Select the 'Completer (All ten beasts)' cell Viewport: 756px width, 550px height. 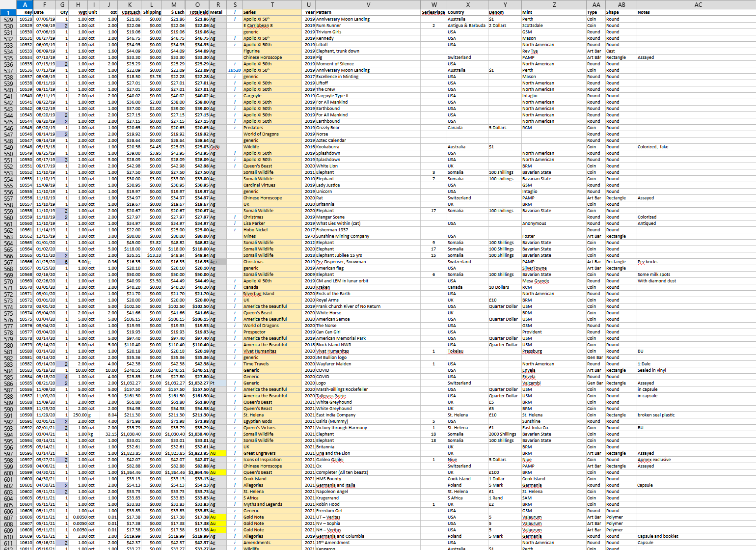point(368,472)
